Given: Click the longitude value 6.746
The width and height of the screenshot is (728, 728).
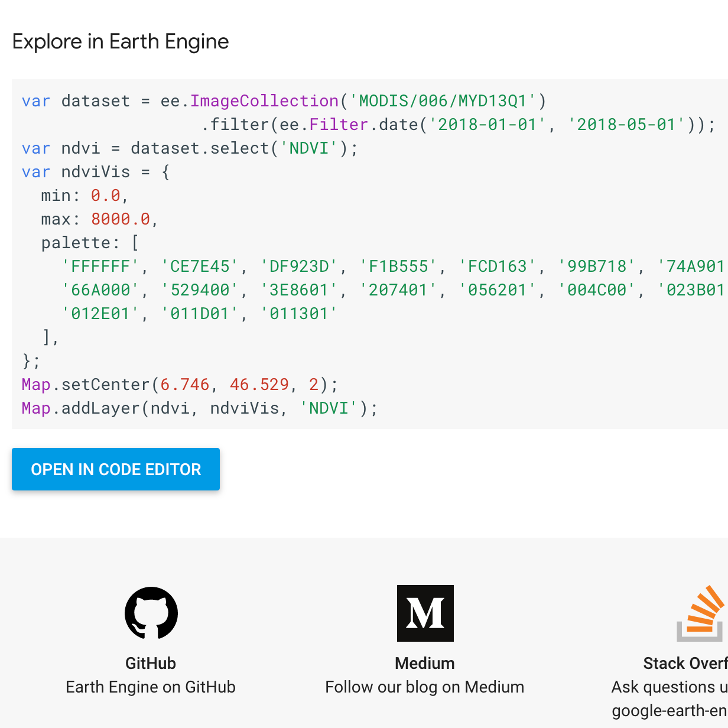Looking at the screenshot, I should (185, 385).
